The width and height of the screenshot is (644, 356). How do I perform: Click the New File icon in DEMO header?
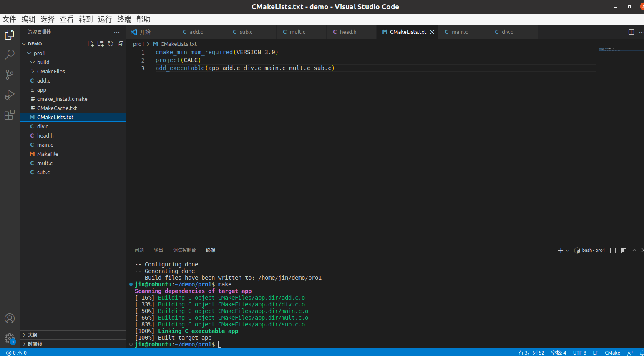point(91,44)
